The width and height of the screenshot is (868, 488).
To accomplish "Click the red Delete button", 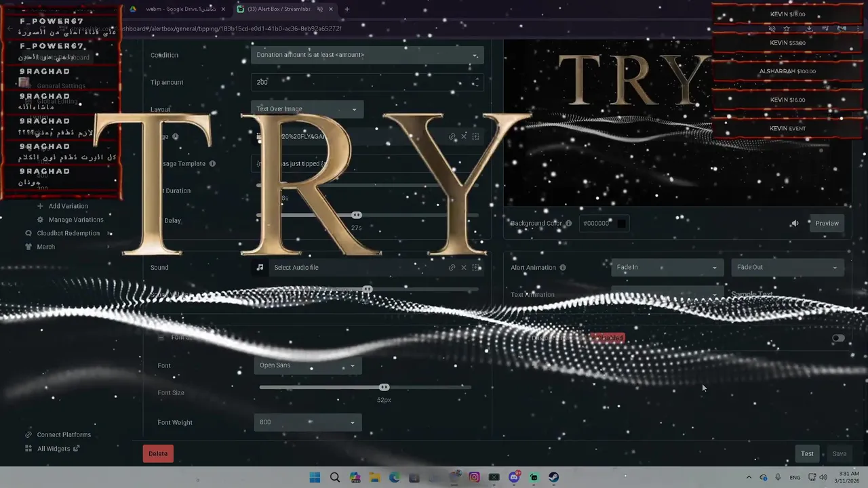I will (158, 454).
